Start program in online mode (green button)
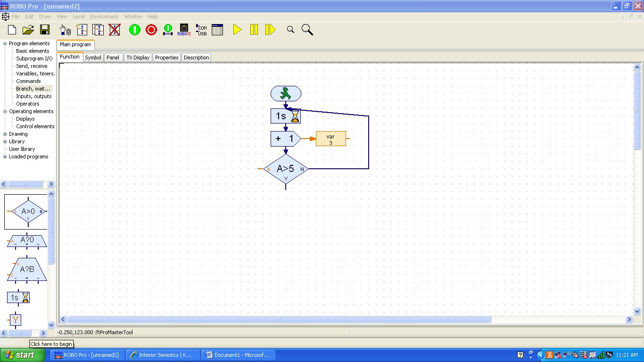This screenshot has width=644, height=362. pyautogui.click(x=135, y=30)
